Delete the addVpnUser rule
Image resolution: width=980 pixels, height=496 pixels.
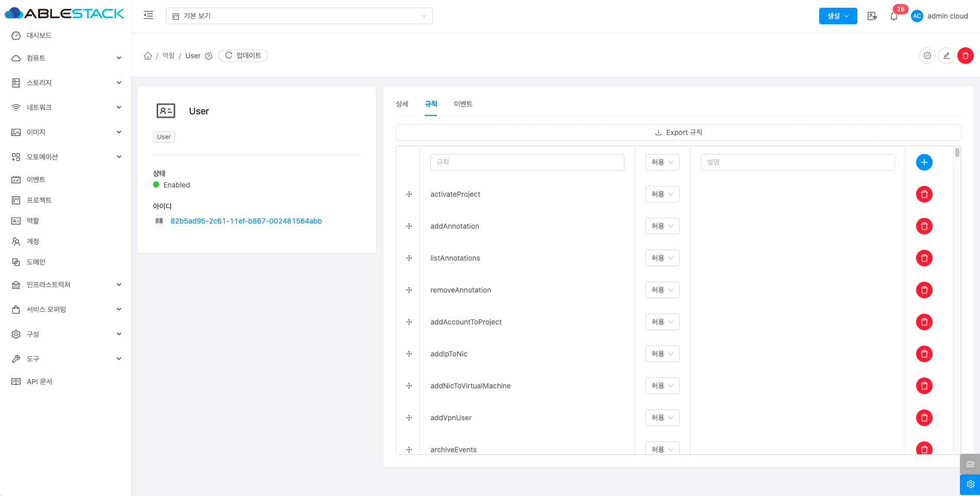coord(924,418)
